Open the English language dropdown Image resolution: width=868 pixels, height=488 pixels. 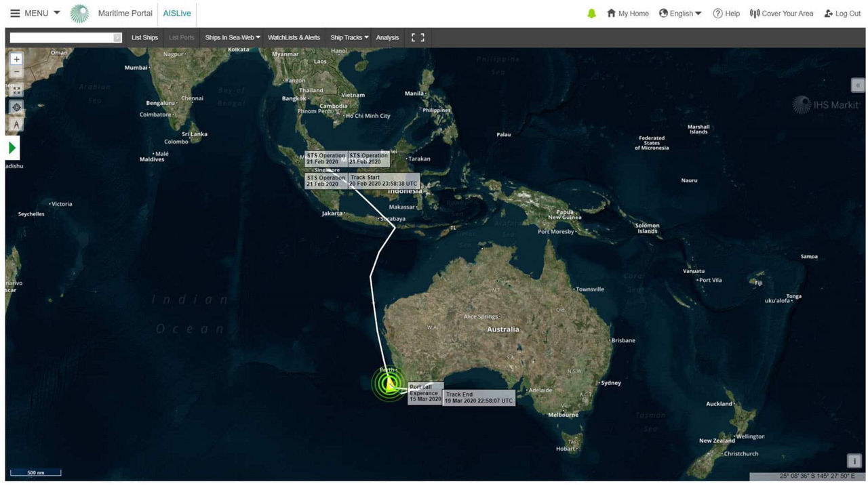coord(680,14)
